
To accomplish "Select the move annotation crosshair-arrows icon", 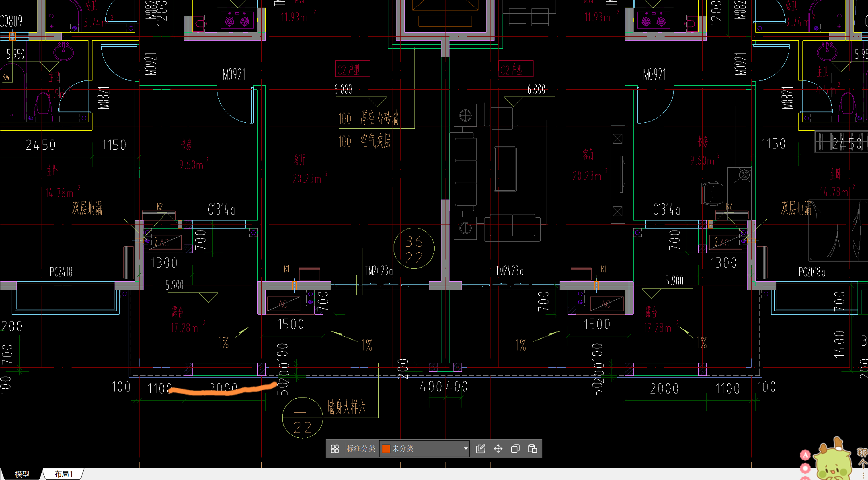I will pos(498,449).
